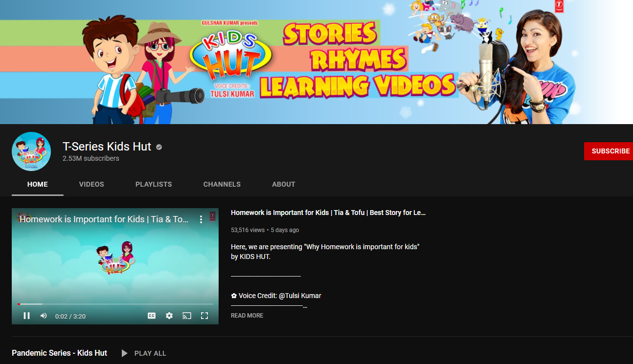Image resolution: width=633 pixels, height=364 pixels.
Task: Enter fullscreen mode on the video
Action: click(204, 316)
